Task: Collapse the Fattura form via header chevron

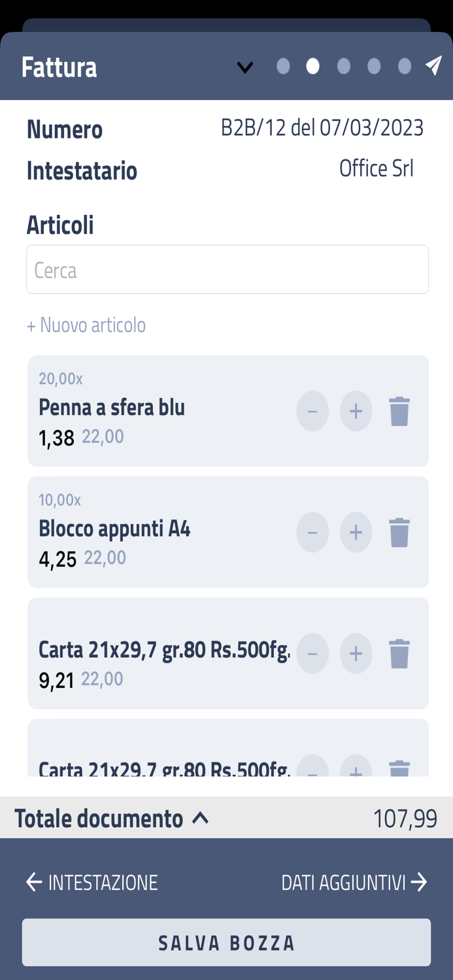Action: point(245,66)
